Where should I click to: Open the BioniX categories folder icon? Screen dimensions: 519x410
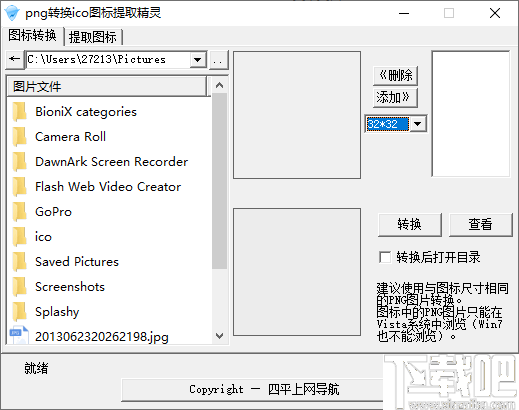20,112
